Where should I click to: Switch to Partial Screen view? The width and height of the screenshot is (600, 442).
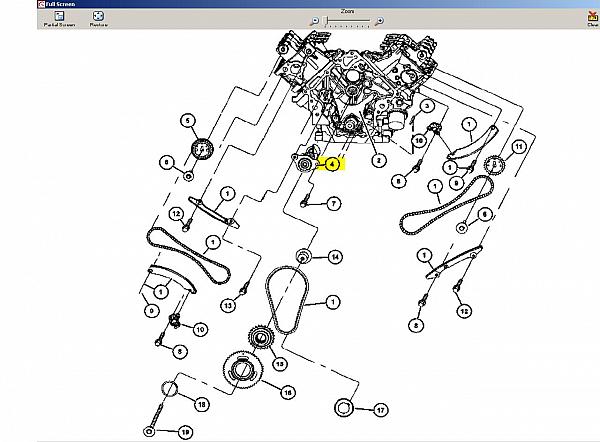pos(59,19)
